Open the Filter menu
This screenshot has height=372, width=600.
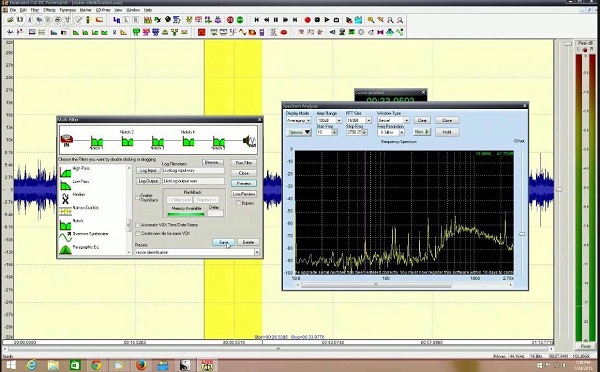pyautogui.click(x=35, y=10)
